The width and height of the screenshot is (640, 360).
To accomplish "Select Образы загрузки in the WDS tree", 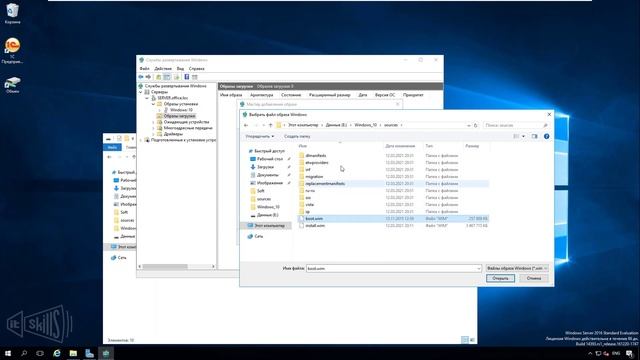I will (179, 116).
